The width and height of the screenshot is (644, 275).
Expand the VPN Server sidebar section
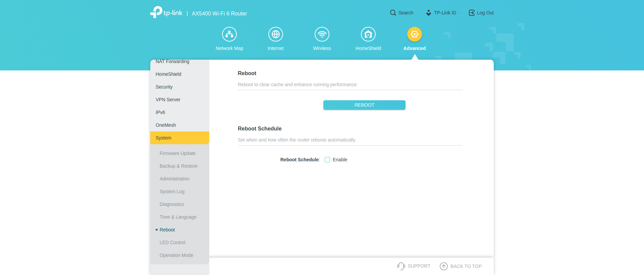[168, 100]
